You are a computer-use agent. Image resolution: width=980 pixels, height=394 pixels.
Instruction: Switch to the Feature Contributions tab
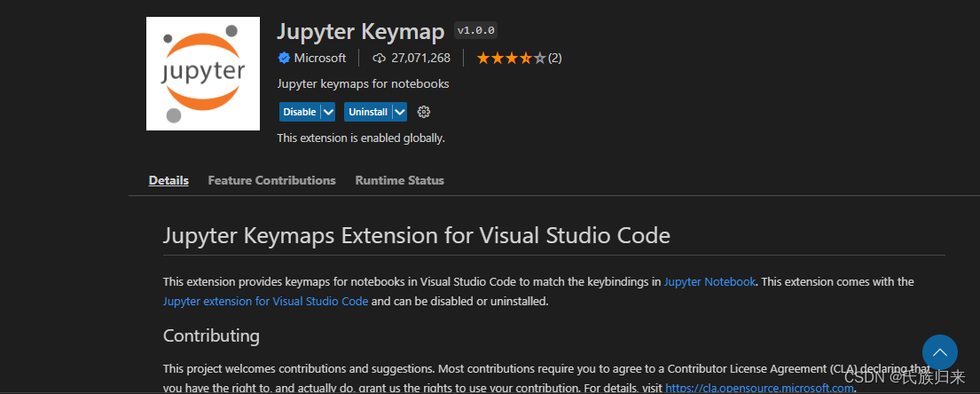[x=272, y=180]
